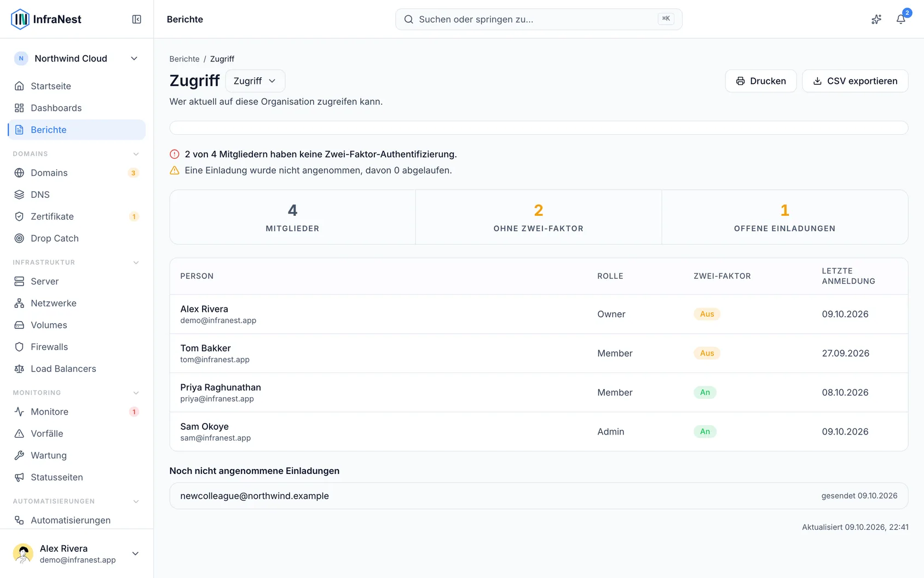The width and height of the screenshot is (924, 578).
Task: Click the Dashboards grid icon
Action: (x=19, y=108)
